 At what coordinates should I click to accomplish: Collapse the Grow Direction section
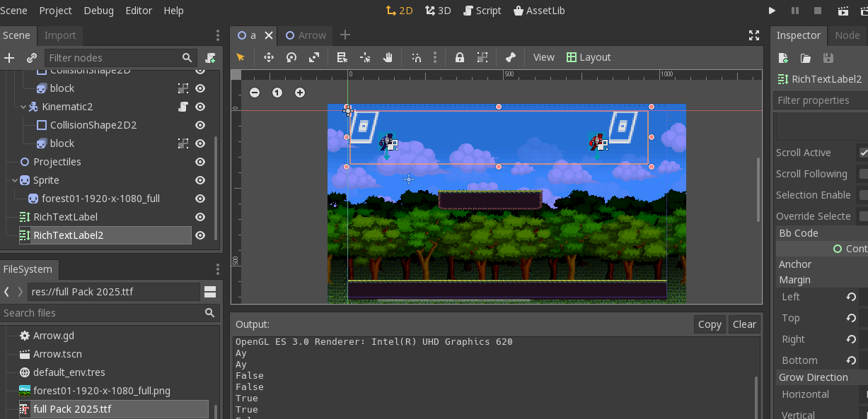822,377
